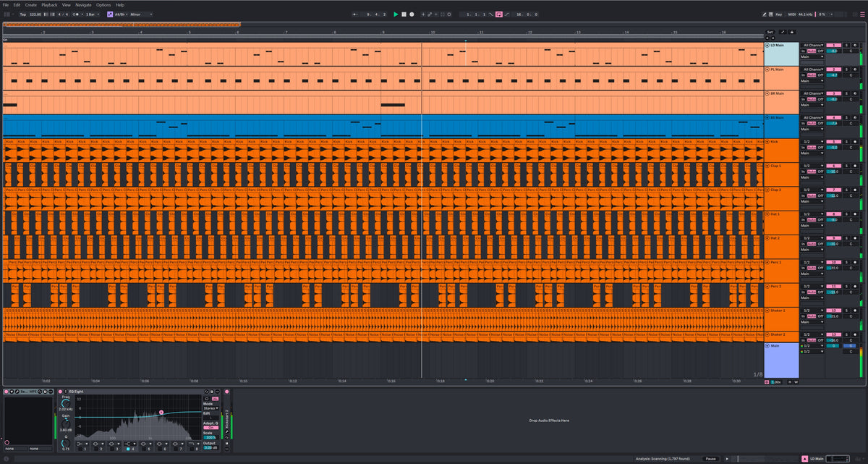Fold the PL Main track

[767, 69]
